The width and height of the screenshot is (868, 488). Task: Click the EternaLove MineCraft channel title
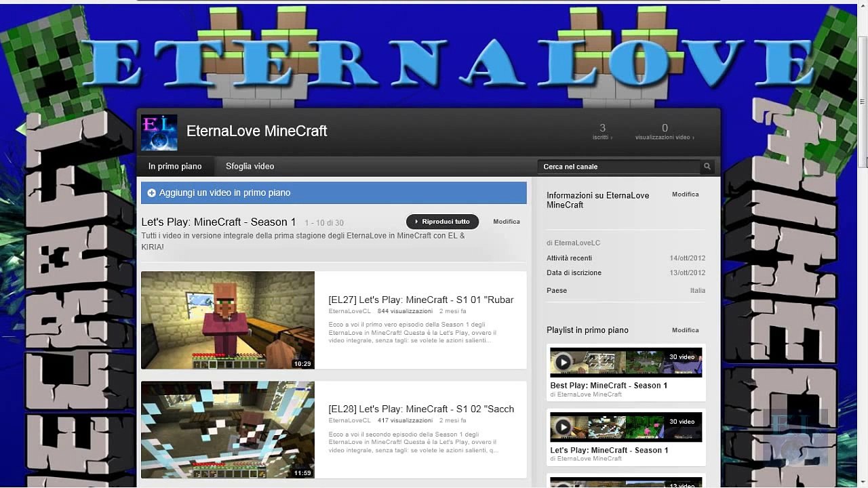click(x=256, y=131)
